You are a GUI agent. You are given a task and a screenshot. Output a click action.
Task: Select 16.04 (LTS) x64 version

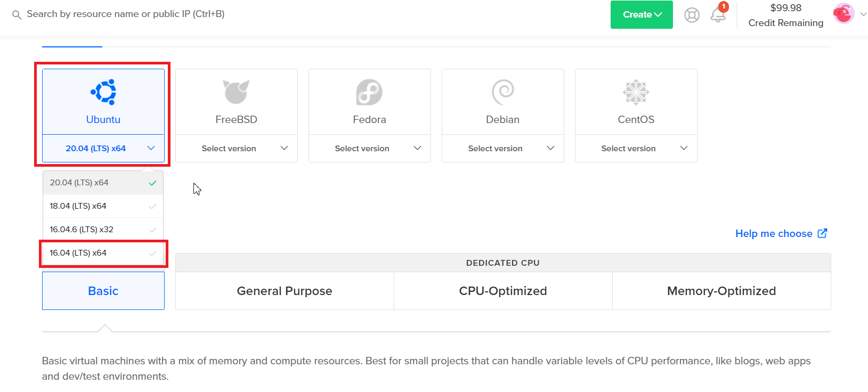pyautogui.click(x=103, y=253)
